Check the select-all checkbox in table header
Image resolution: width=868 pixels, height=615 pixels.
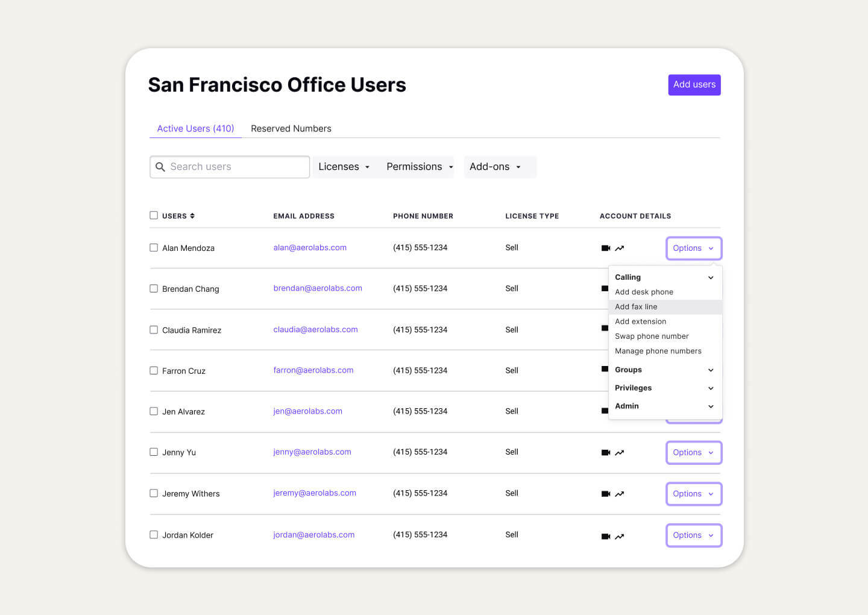pyautogui.click(x=154, y=215)
